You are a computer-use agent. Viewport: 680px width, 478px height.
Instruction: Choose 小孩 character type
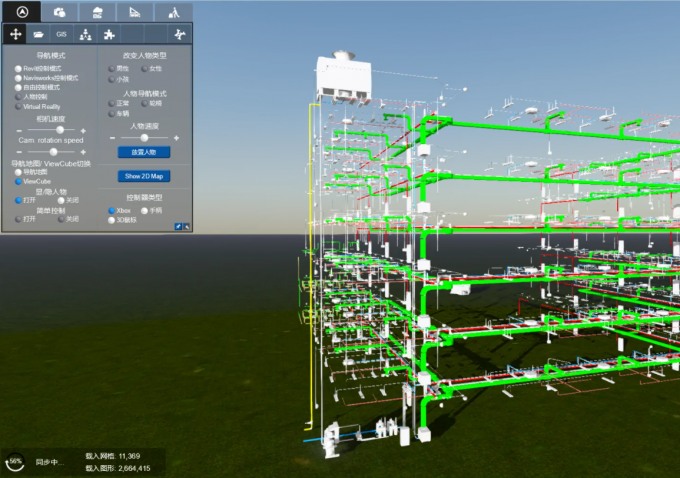pos(111,79)
